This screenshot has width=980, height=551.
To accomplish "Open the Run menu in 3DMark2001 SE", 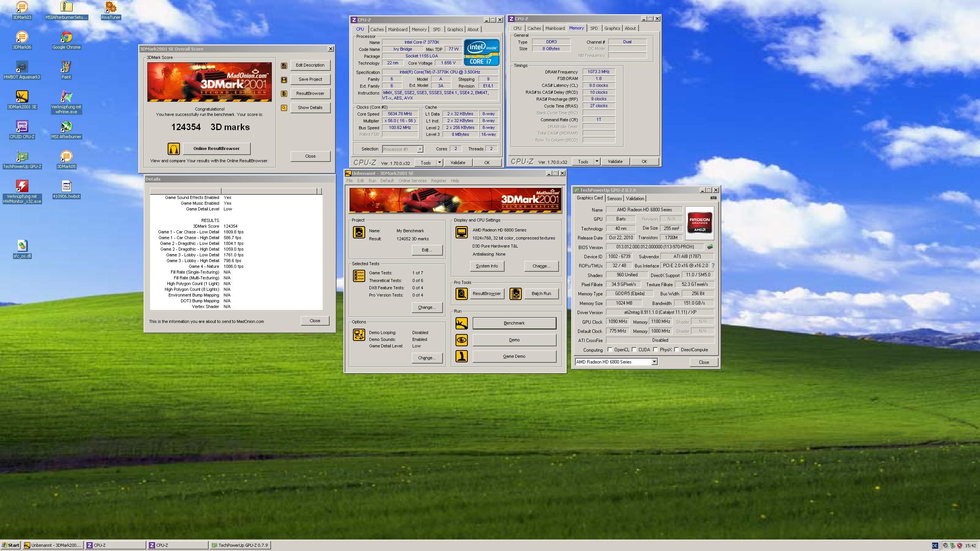I will [x=372, y=181].
